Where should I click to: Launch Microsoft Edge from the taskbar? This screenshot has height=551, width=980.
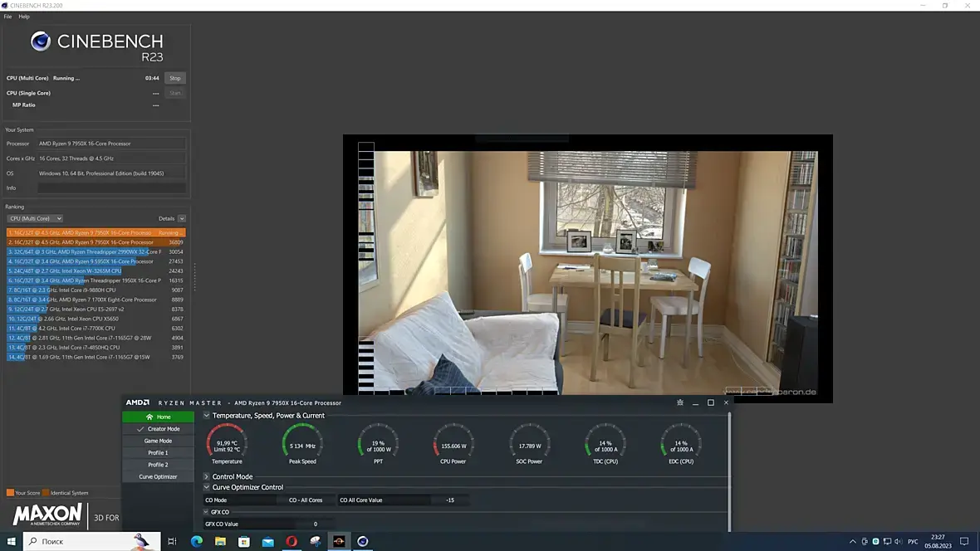[x=197, y=542]
